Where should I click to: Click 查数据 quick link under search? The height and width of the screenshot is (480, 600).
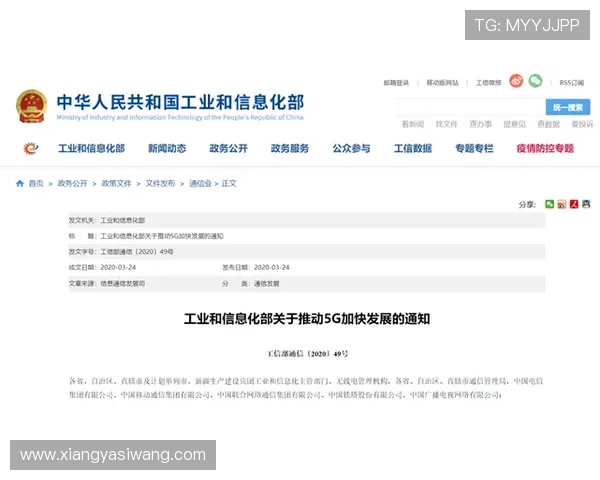[549, 124]
